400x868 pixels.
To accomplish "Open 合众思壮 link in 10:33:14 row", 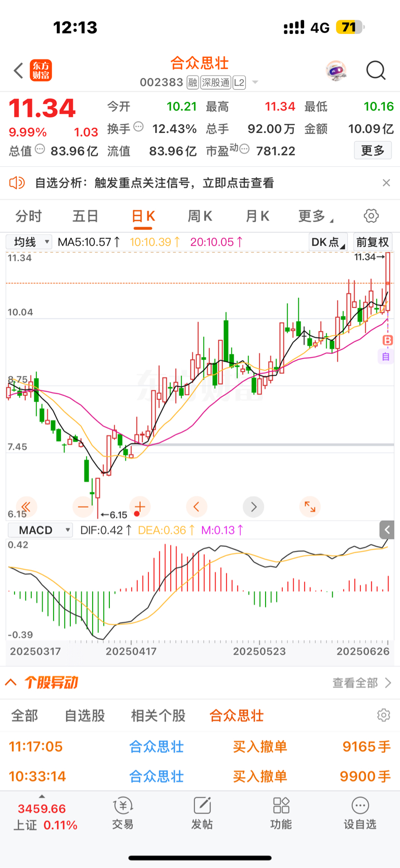I will click(156, 776).
